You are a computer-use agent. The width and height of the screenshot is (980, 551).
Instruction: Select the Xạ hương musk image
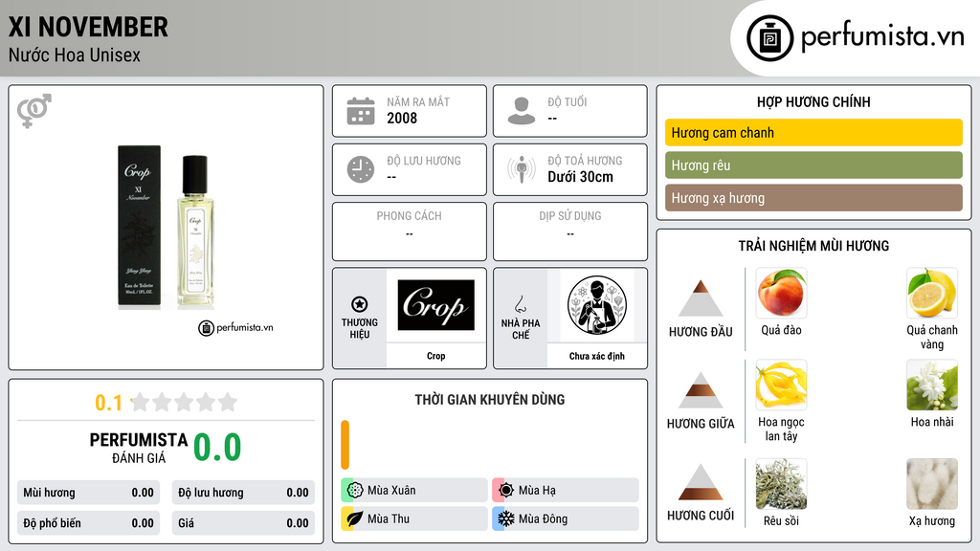[932, 483]
